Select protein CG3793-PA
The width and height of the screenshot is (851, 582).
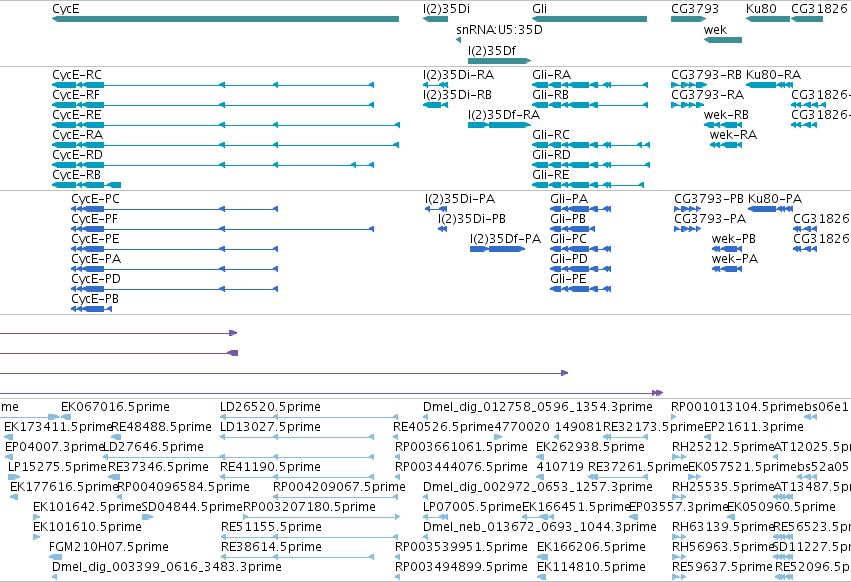pyautogui.click(x=688, y=229)
